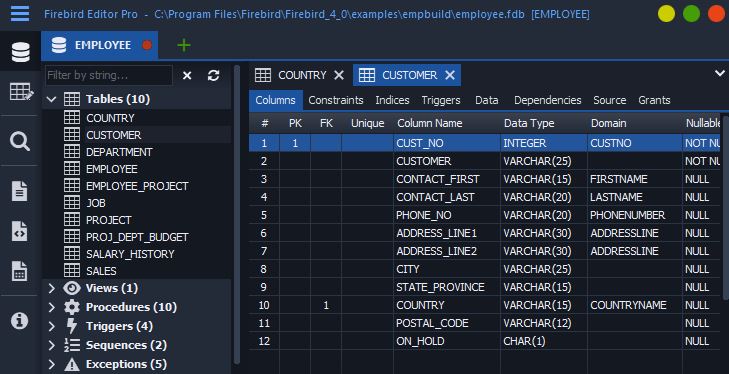
Task: Select EMPLOYEE table in tree
Action: pos(112,169)
